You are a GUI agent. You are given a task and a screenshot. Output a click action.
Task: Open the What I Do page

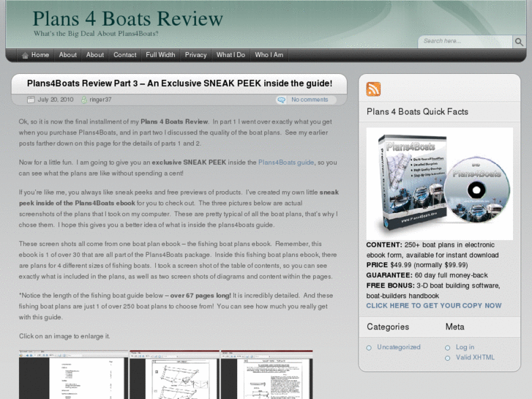231,55
